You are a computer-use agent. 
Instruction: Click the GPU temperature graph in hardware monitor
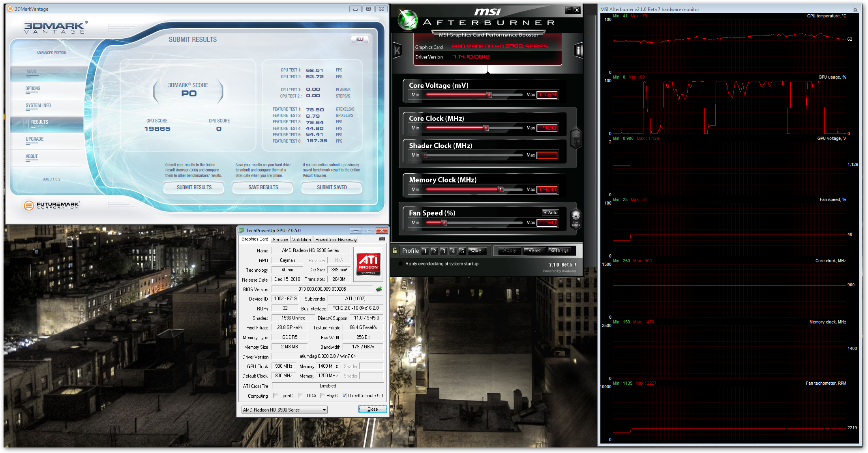(x=729, y=45)
